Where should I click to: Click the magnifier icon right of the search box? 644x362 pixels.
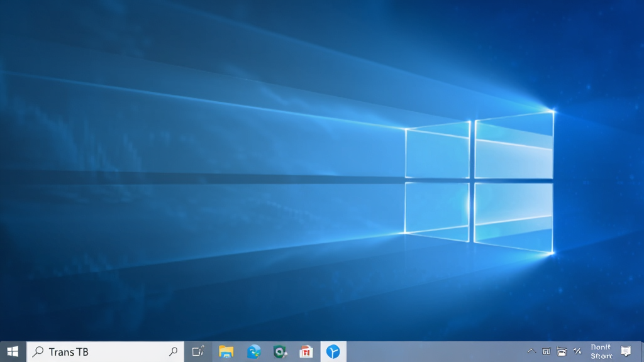(174, 351)
